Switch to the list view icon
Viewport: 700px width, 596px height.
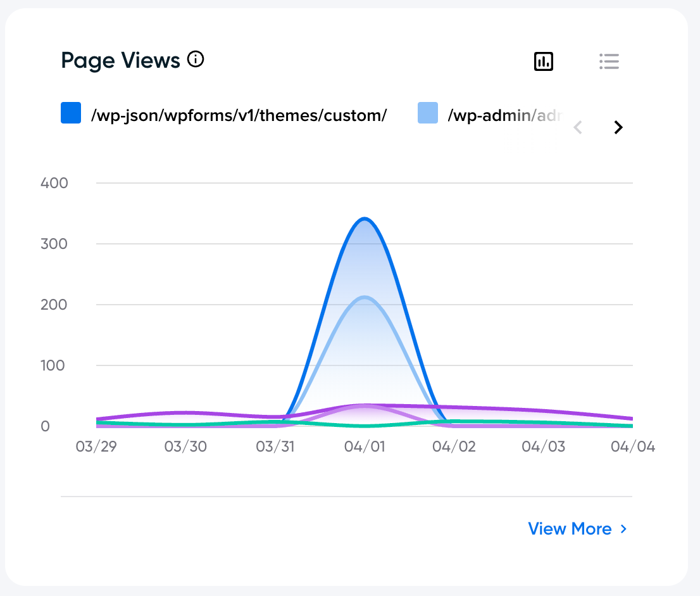(609, 61)
